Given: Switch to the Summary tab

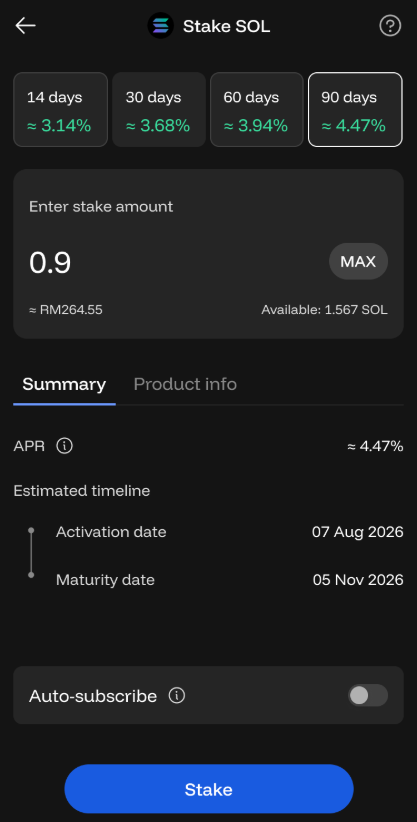Looking at the screenshot, I should click(x=64, y=385).
